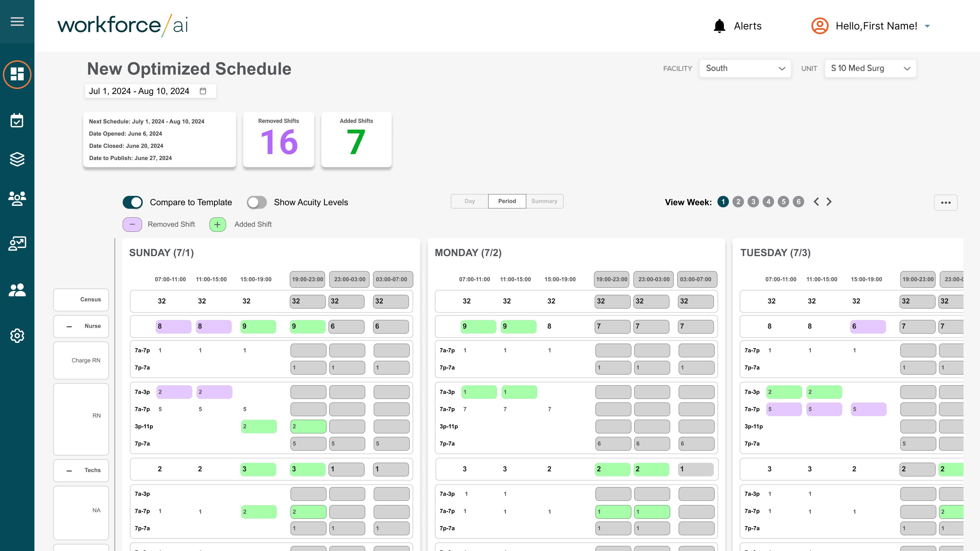Open the calendar checkmark sidebar icon

[x=17, y=121]
